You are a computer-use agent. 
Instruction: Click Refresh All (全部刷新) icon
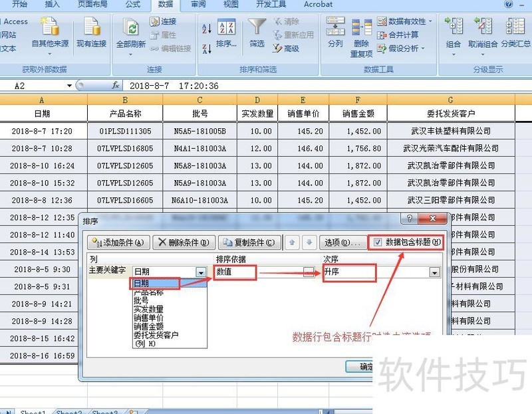click(131, 29)
